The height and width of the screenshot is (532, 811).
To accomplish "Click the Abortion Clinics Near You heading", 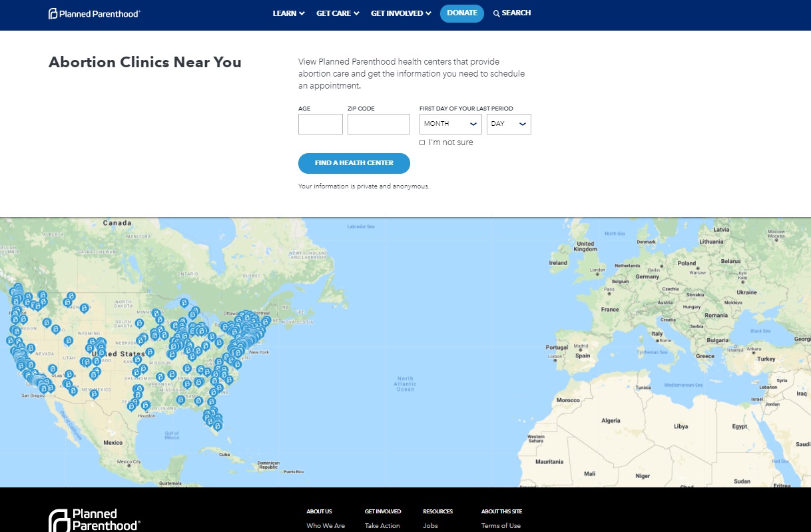I will point(145,63).
